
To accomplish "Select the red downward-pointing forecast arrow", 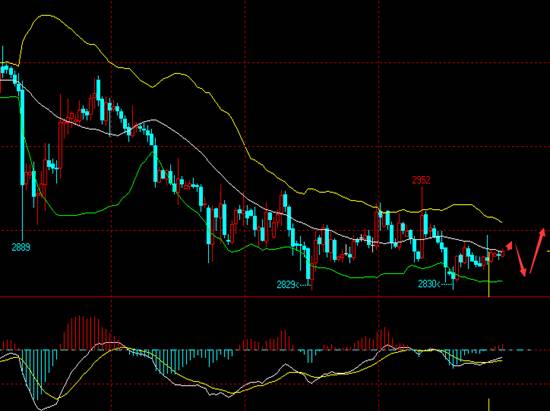I will click(521, 261).
